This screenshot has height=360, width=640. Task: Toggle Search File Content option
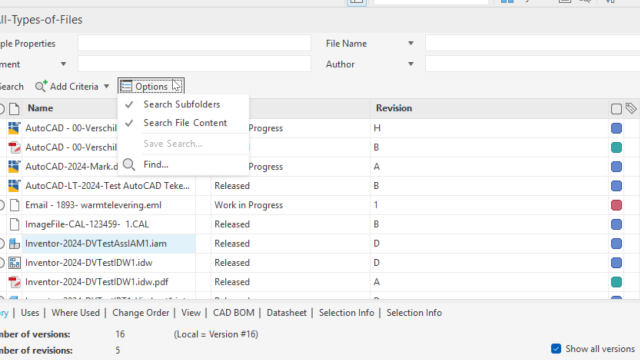pyautogui.click(x=185, y=123)
